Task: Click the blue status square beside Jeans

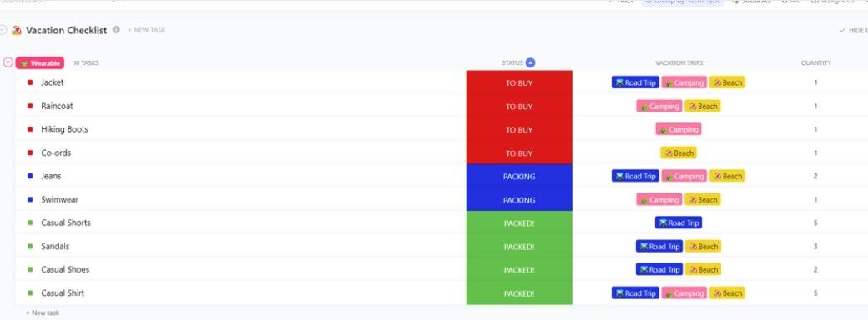Action: pos(30,176)
